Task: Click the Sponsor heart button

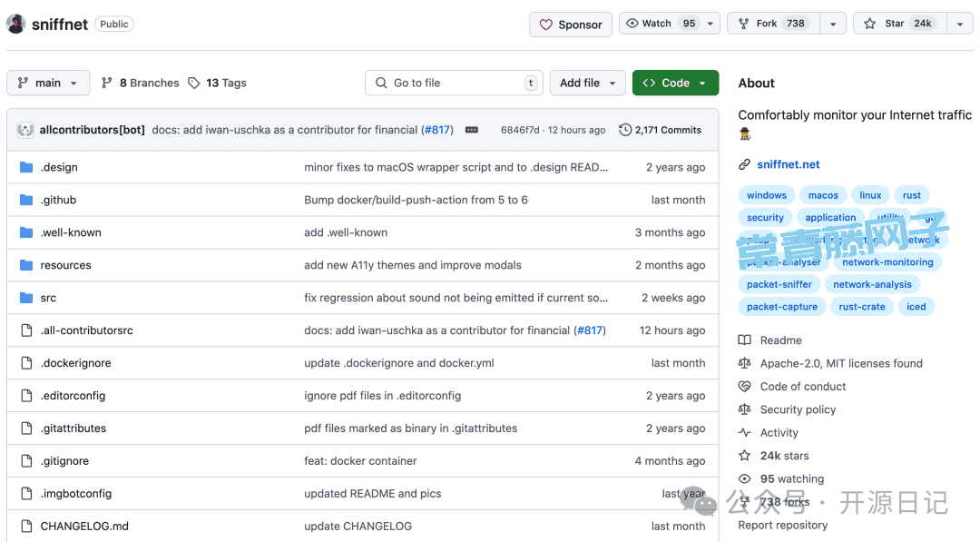Action: (x=571, y=25)
